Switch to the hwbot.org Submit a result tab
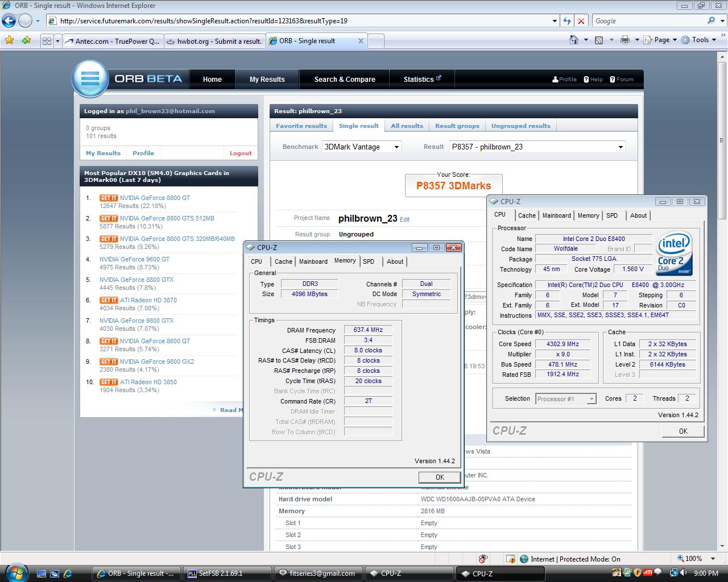Viewport: 728px width, 582px height. pos(214,41)
